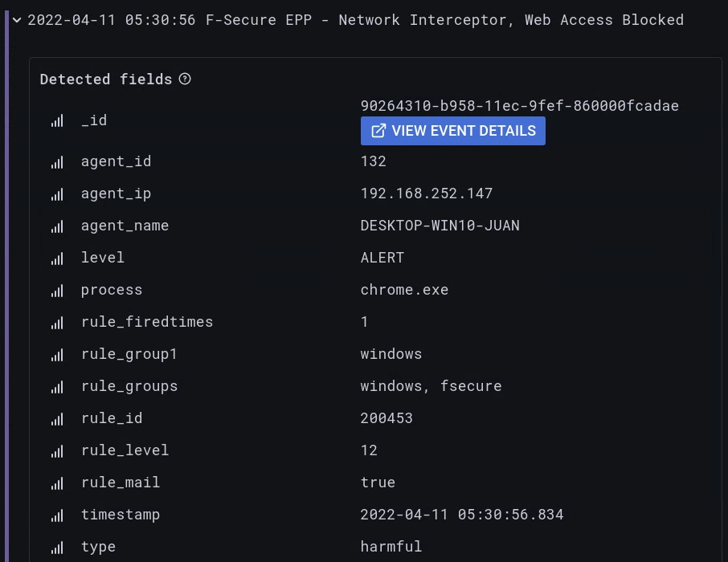Click the Detected fields help icon
Image resolution: width=728 pixels, height=562 pixels.
(x=185, y=79)
